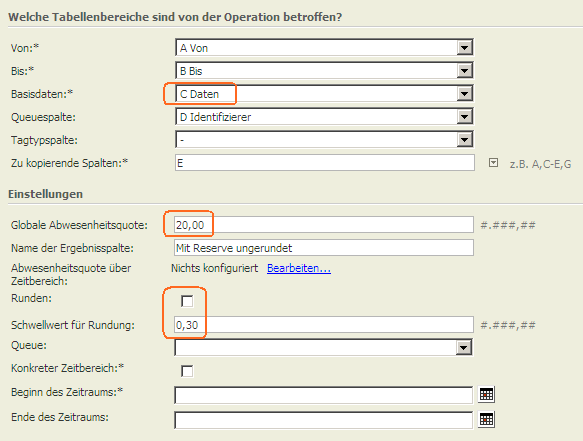The height and width of the screenshot is (441, 583).
Task: Toggle the Konkreter Zeitbereich checkbox
Action: (x=187, y=371)
